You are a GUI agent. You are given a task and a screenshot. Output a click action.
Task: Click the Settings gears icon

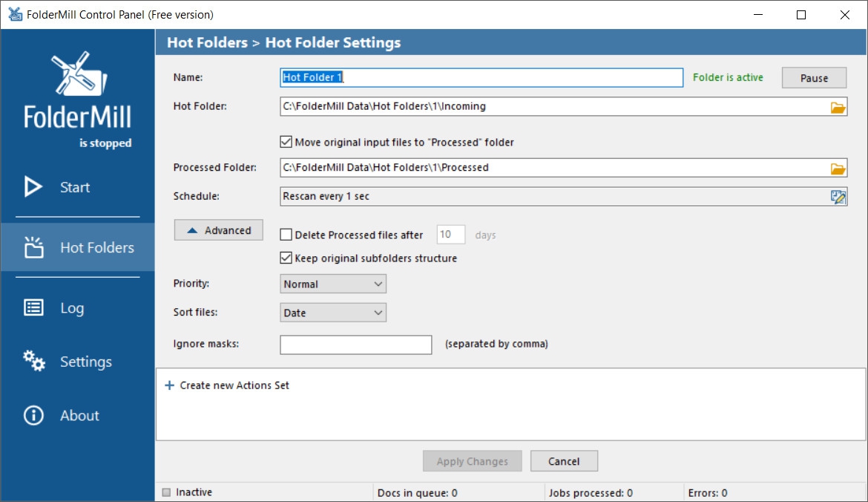33,362
